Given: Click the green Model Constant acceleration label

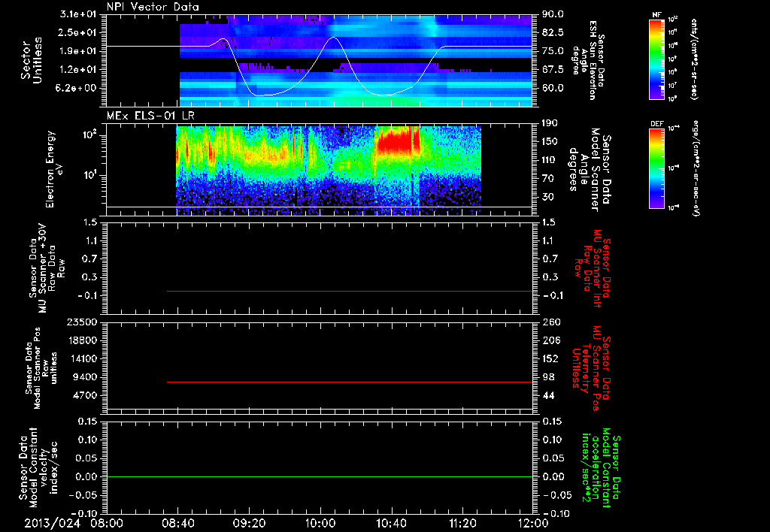Looking at the screenshot, I should [601, 469].
